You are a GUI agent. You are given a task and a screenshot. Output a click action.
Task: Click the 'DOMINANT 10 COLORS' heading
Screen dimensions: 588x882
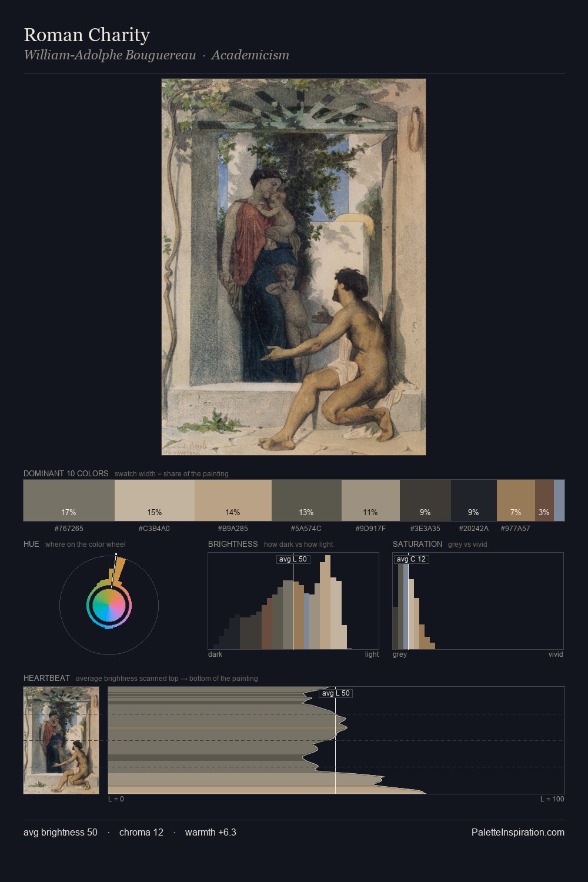(66, 473)
